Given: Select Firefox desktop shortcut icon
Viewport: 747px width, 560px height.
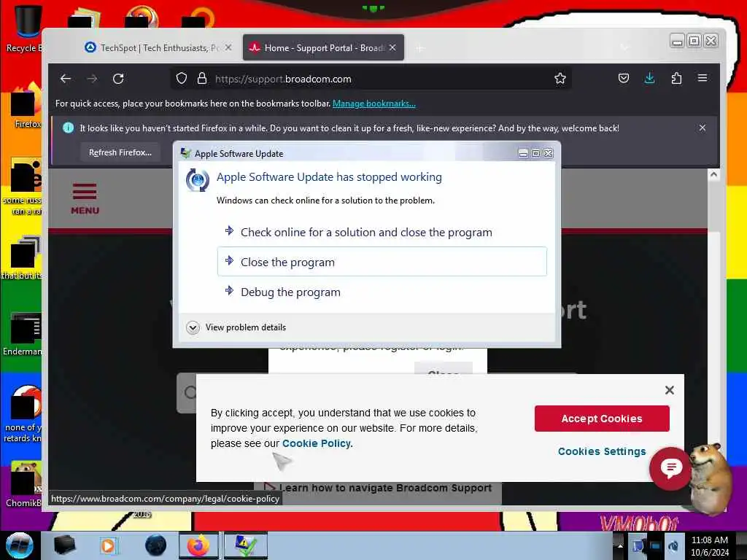Looking at the screenshot, I should (25, 106).
